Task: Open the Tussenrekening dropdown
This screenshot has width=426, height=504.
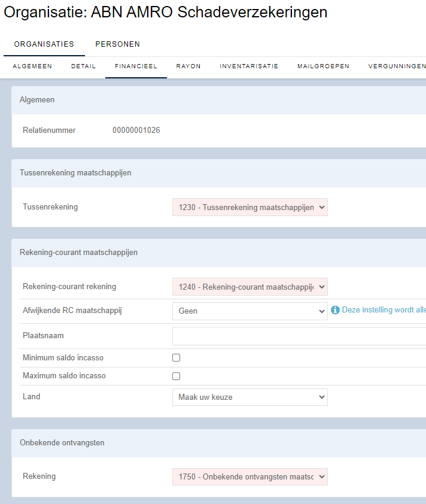Action: 250,207
